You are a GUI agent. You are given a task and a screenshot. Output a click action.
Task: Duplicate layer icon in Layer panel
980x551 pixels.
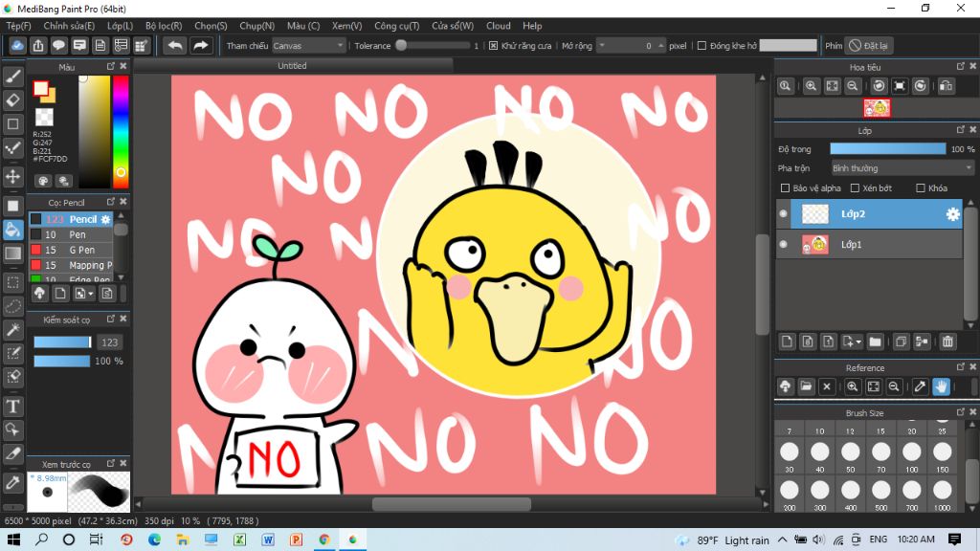click(x=901, y=342)
